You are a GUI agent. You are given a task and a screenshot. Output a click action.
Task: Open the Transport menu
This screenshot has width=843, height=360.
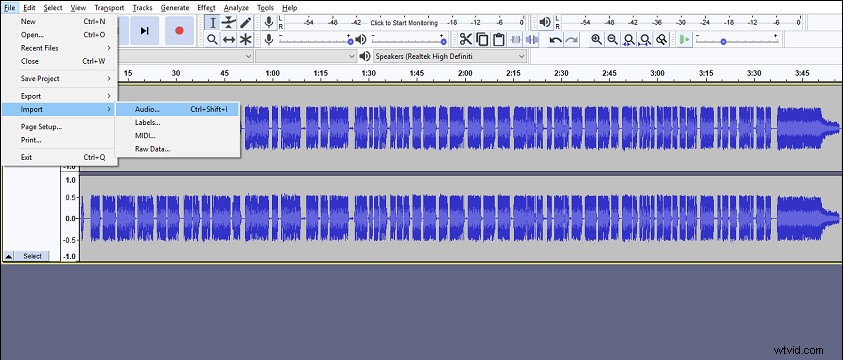pyautogui.click(x=109, y=8)
